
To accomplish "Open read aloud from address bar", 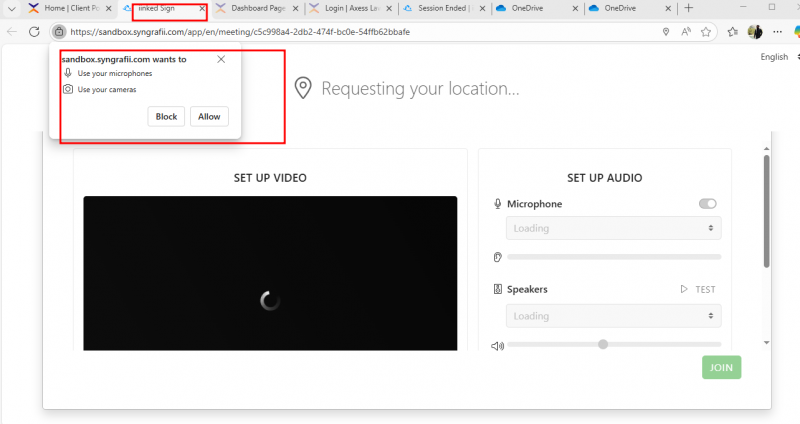I will click(x=686, y=32).
